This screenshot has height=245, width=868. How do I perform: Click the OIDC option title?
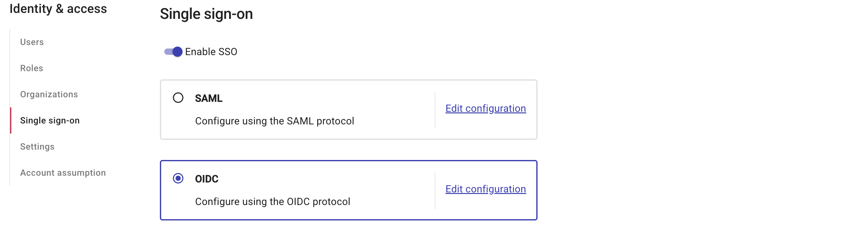point(206,179)
